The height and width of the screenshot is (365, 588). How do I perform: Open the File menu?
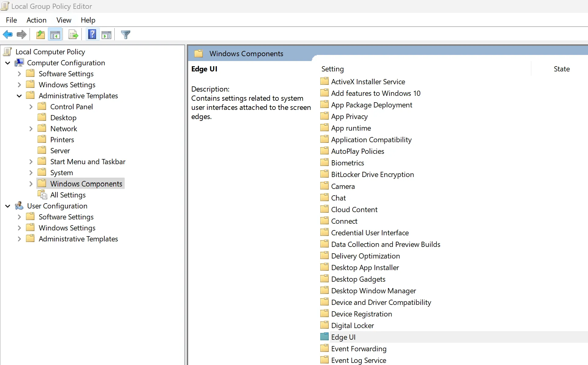11,20
